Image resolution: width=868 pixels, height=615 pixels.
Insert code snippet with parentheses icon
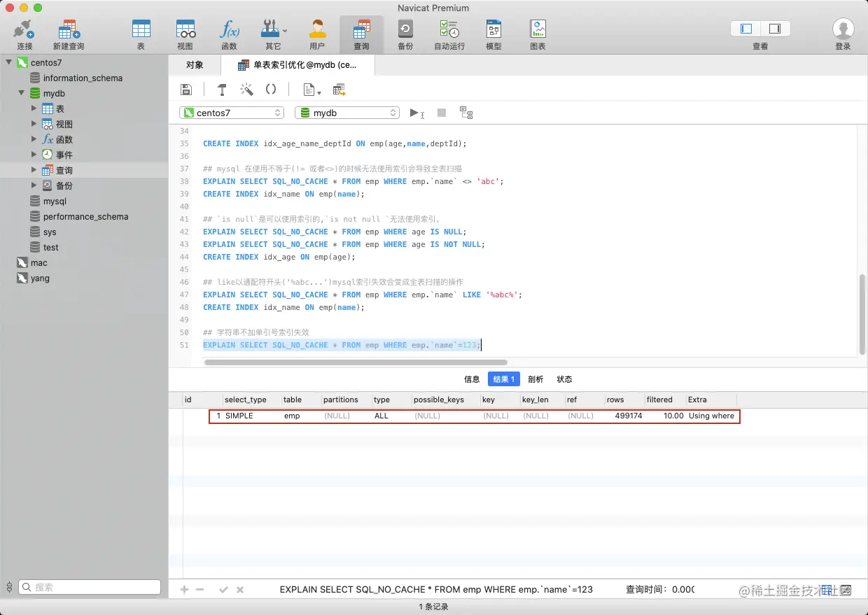point(271,90)
